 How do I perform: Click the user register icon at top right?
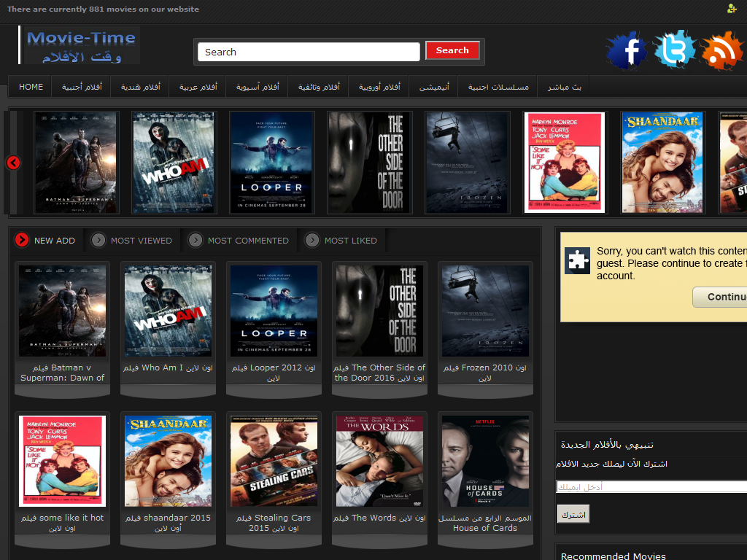pyautogui.click(x=732, y=9)
